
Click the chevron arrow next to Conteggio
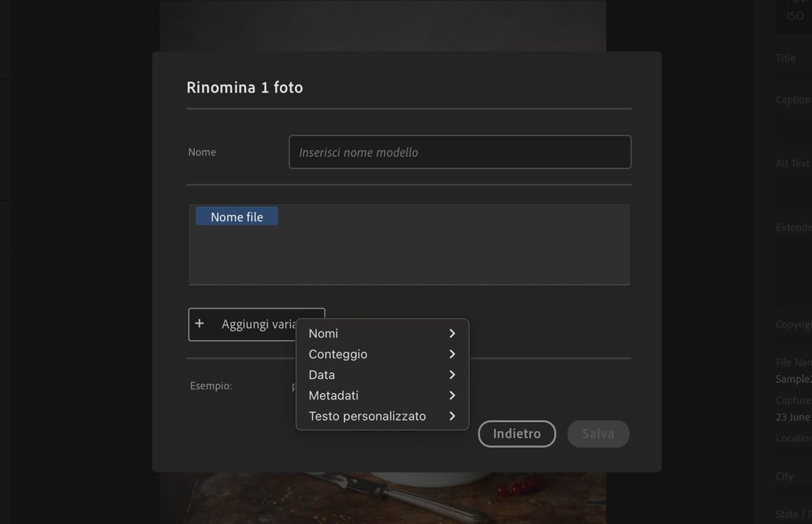point(452,354)
